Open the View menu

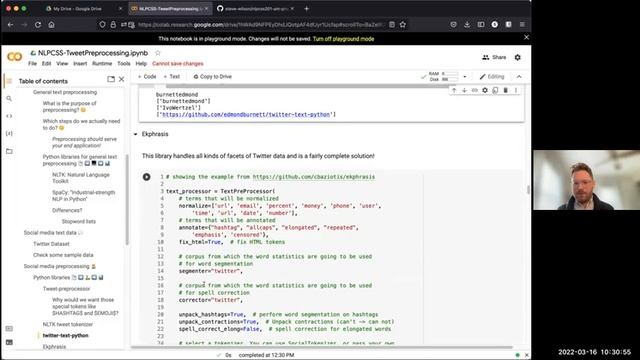[x=62, y=64]
